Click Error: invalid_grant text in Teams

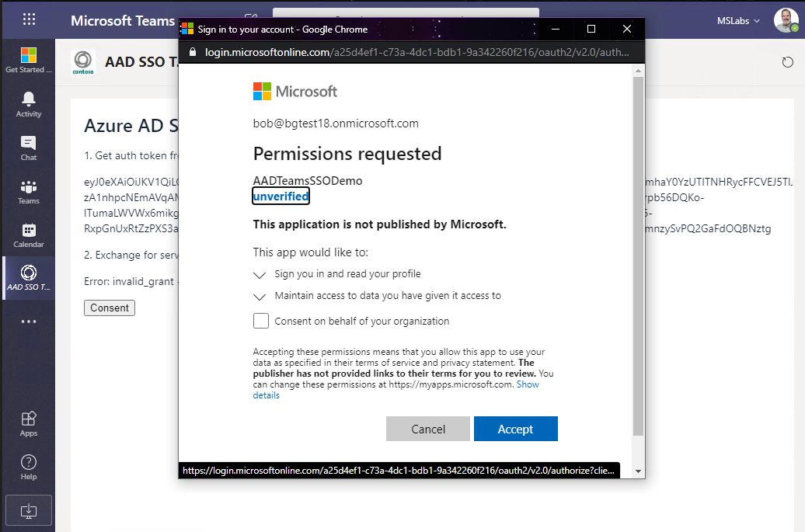click(x=129, y=281)
